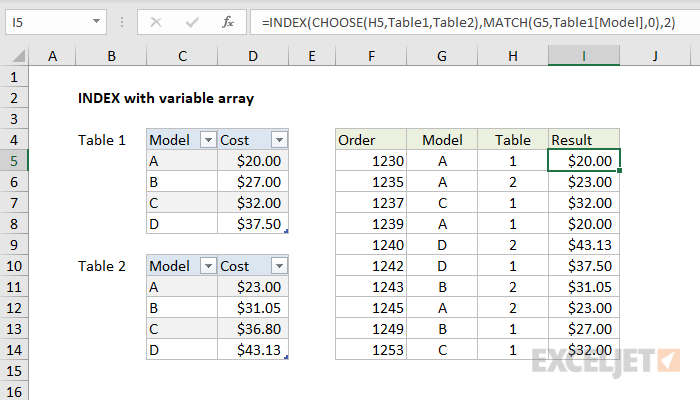Image resolution: width=700 pixels, height=400 pixels.
Task: Click the 'Order' header cell
Action: click(x=371, y=140)
